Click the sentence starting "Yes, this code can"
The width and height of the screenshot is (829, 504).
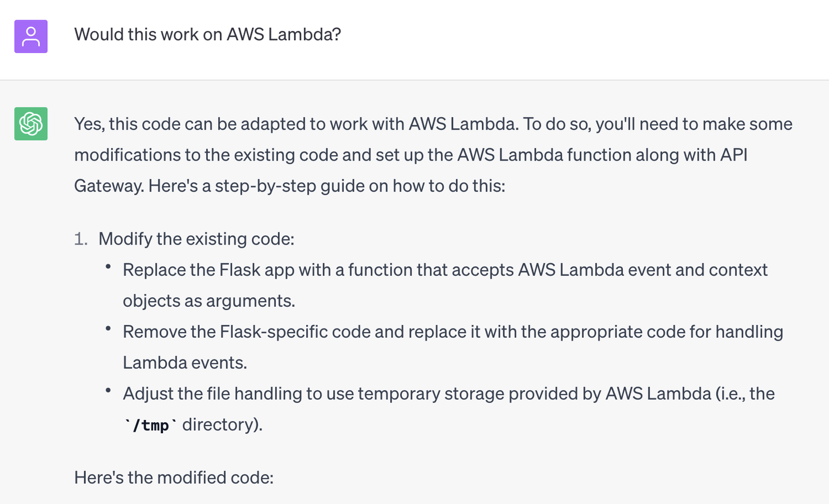433,124
